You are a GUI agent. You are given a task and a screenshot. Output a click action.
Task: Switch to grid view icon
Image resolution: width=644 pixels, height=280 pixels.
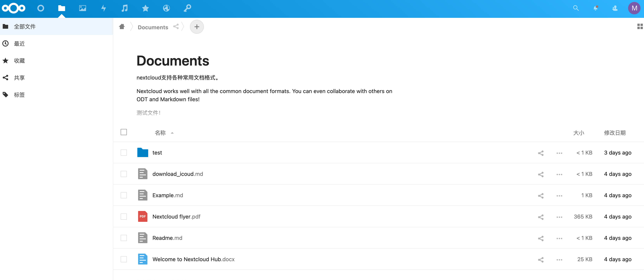coord(640,26)
